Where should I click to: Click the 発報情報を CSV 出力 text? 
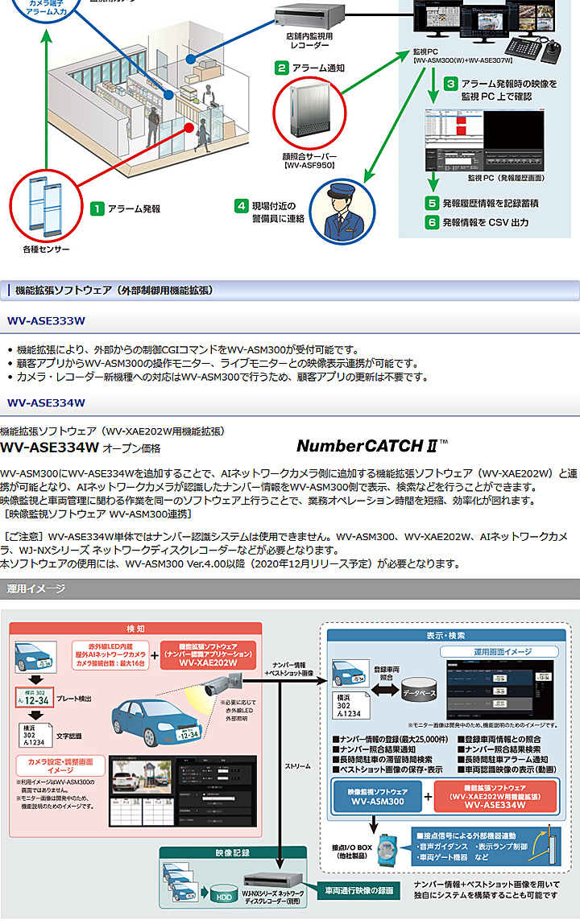click(486, 222)
